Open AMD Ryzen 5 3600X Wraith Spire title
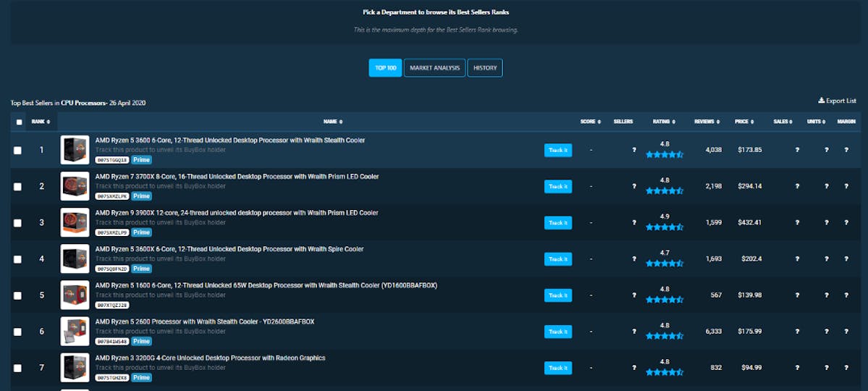Screen dimensions: 868x391 (229, 249)
